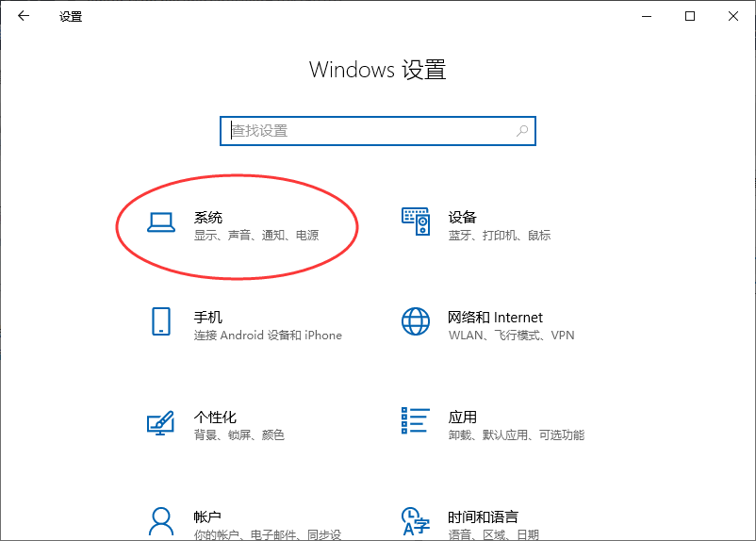Image resolution: width=756 pixels, height=541 pixels.
Task: Minimize the 设置 window
Action: (x=647, y=16)
